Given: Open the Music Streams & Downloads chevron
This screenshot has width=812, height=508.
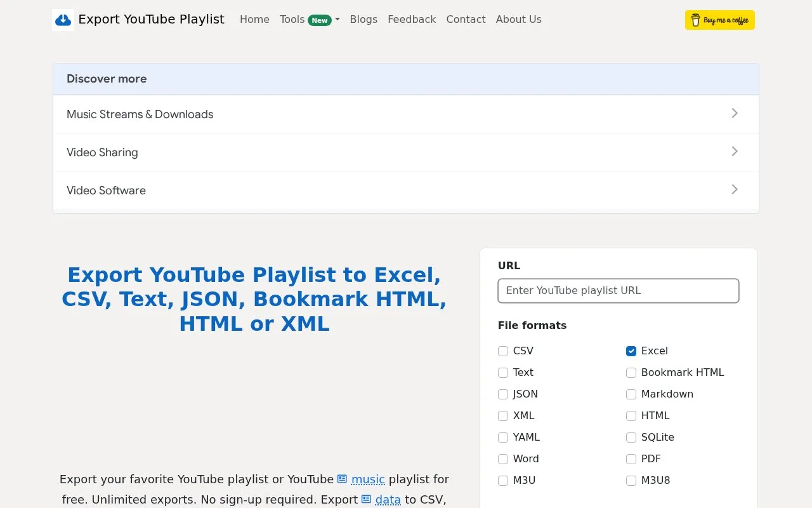Looking at the screenshot, I should point(735,113).
